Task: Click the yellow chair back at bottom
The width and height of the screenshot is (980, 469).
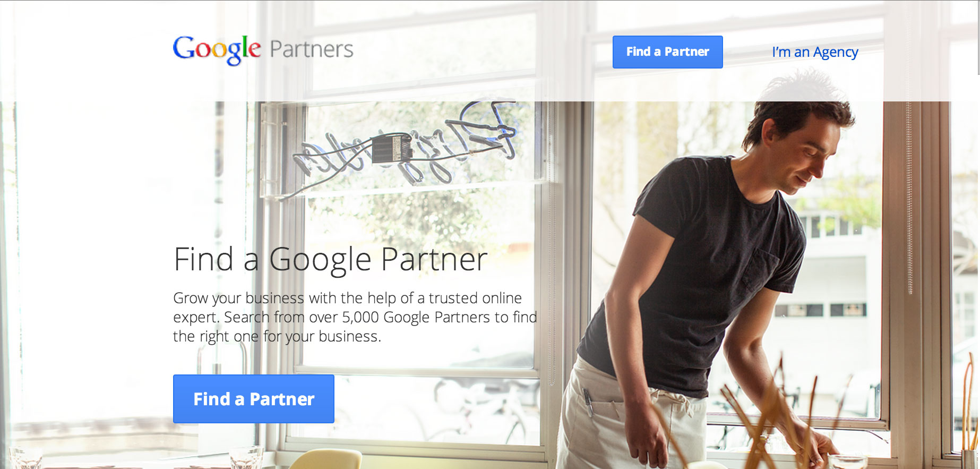Action: [x=324, y=459]
